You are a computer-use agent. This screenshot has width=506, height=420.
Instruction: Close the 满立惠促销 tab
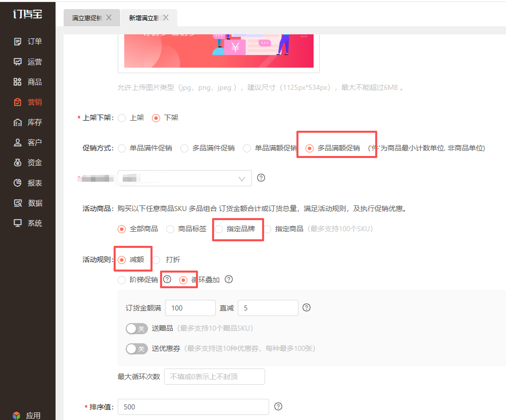(x=109, y=18)
